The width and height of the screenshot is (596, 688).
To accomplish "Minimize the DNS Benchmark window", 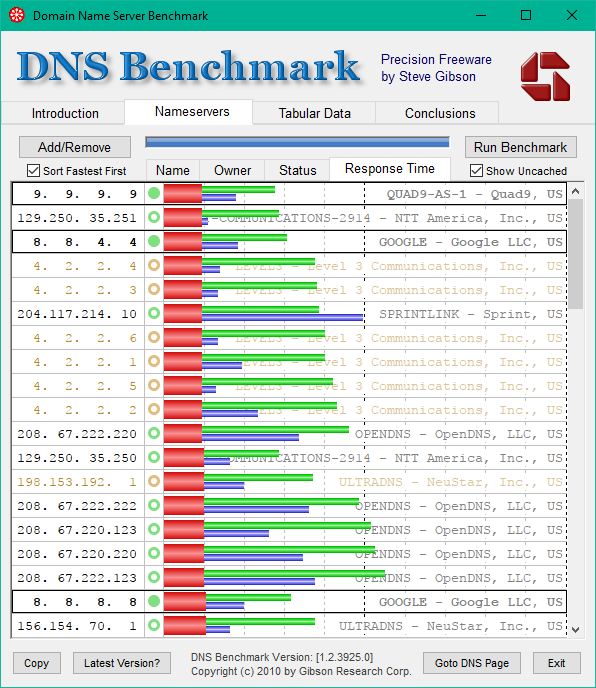I will (481, 15).
